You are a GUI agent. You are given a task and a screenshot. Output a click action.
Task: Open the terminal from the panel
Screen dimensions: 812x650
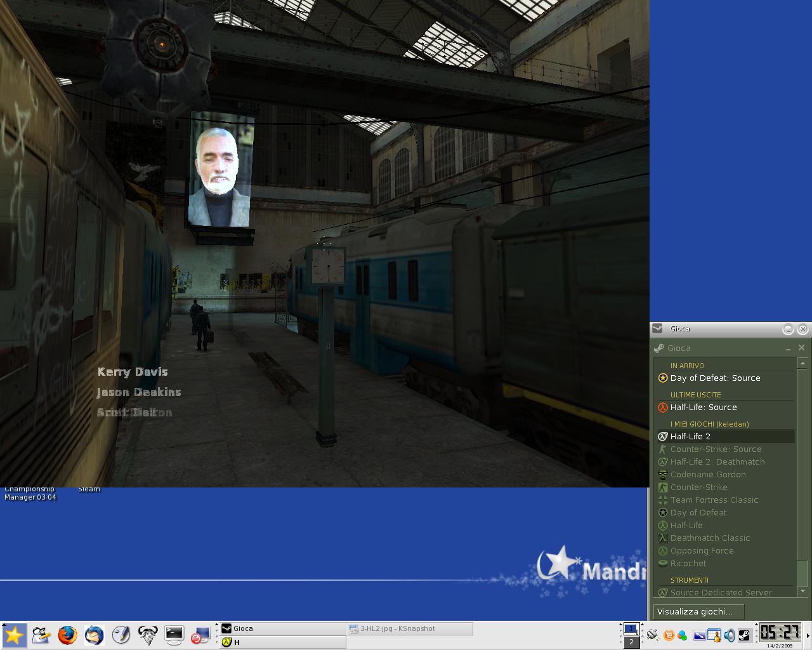[x=174, y=634]
